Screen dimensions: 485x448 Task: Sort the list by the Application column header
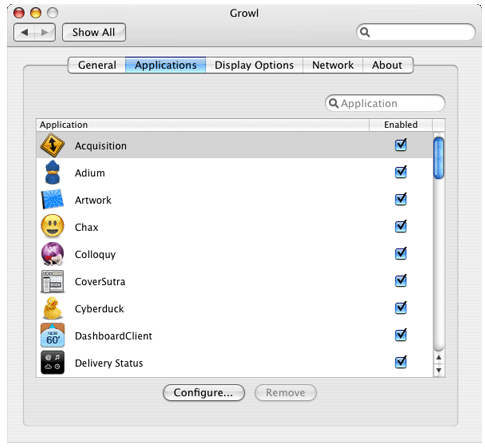(203, 125)
